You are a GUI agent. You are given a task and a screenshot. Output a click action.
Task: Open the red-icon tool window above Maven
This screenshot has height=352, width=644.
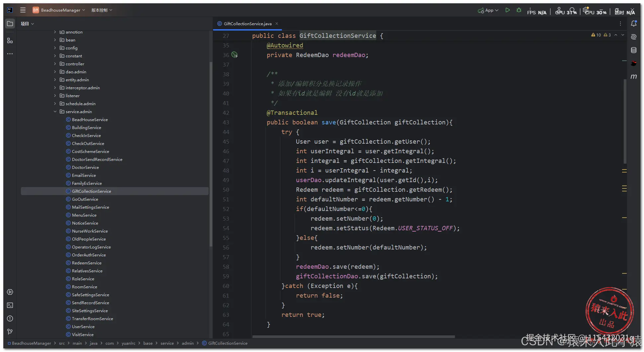tap(634, 63)
